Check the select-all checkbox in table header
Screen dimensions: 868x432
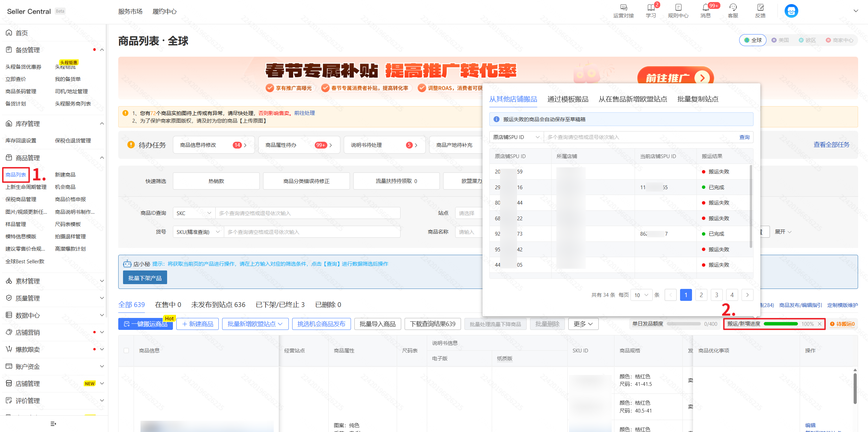pos(126,351)
